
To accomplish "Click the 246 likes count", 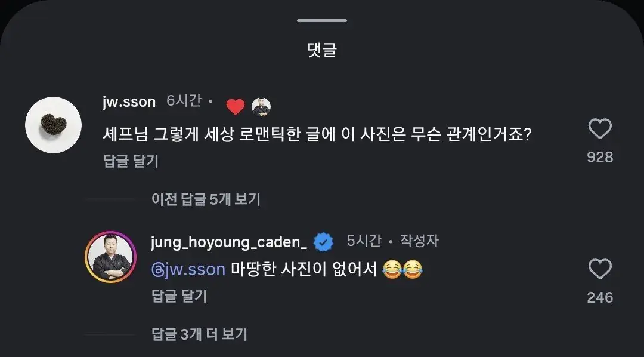I will 600,297.
